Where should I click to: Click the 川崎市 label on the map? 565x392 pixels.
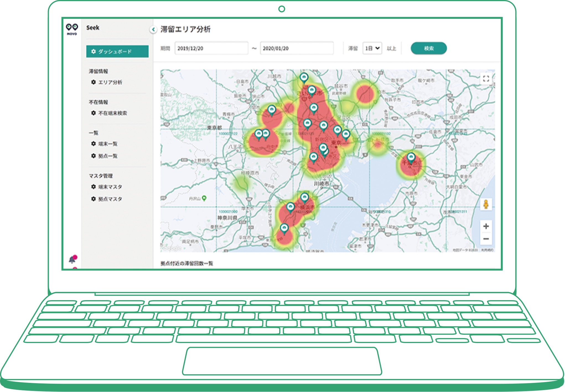(x=322, y=184)
